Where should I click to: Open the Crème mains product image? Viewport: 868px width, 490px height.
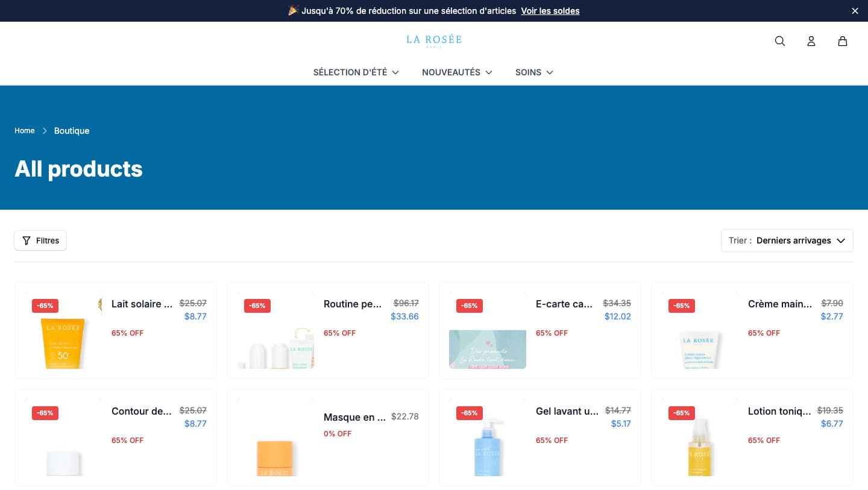point(700,330)
